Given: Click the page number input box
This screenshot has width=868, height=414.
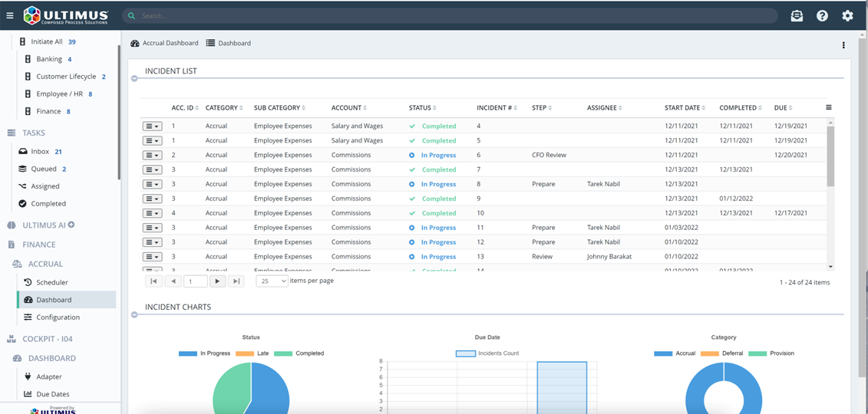Looking at the screenshot, I should [196, 281].
